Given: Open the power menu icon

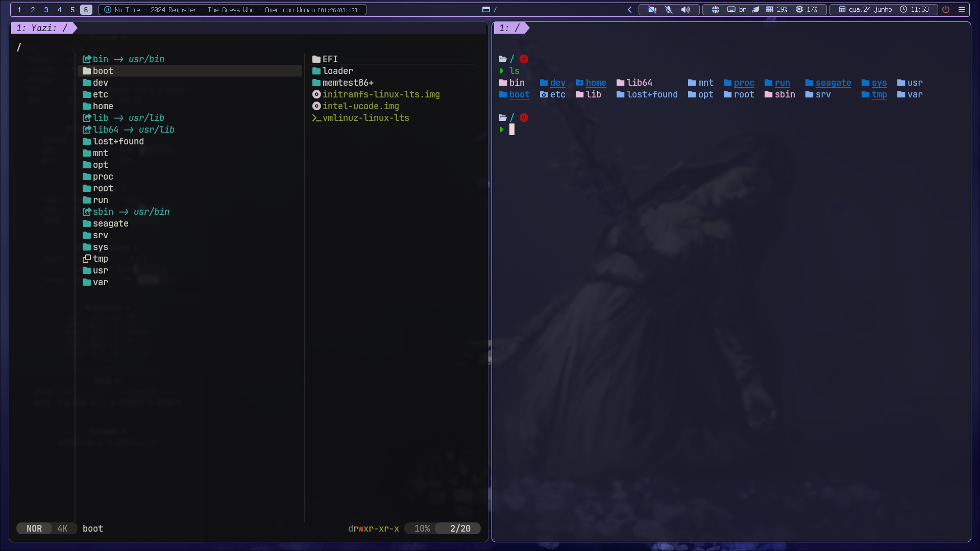Looking at the screenshot, I should pyautogui.click(x=946, y=10).
